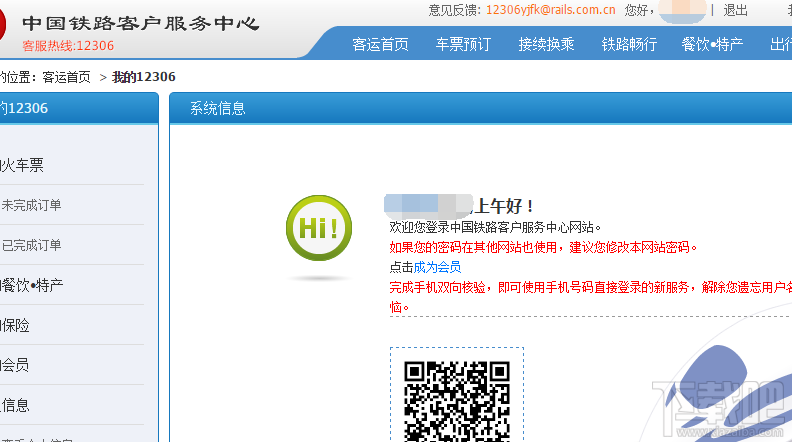Select the 接续换乘 navigation item
Screen dimensions: 792x442
point(546,44)
